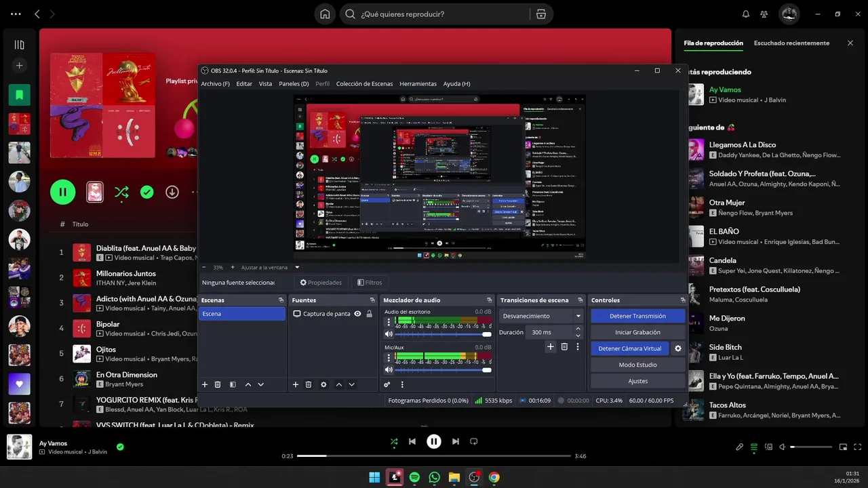868x488 pixels.
Task: Open virtual camera settings gear in Controles
Action: tap(677, 348)
